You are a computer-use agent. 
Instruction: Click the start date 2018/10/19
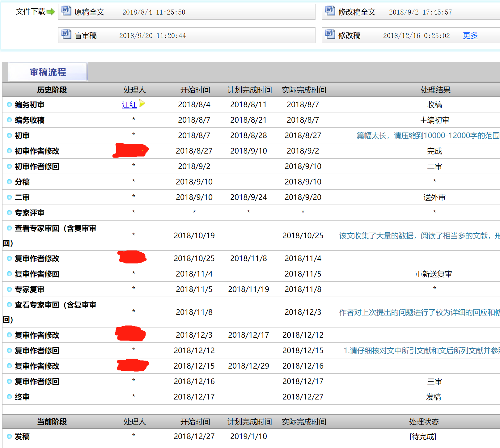(x=194, y=235)
